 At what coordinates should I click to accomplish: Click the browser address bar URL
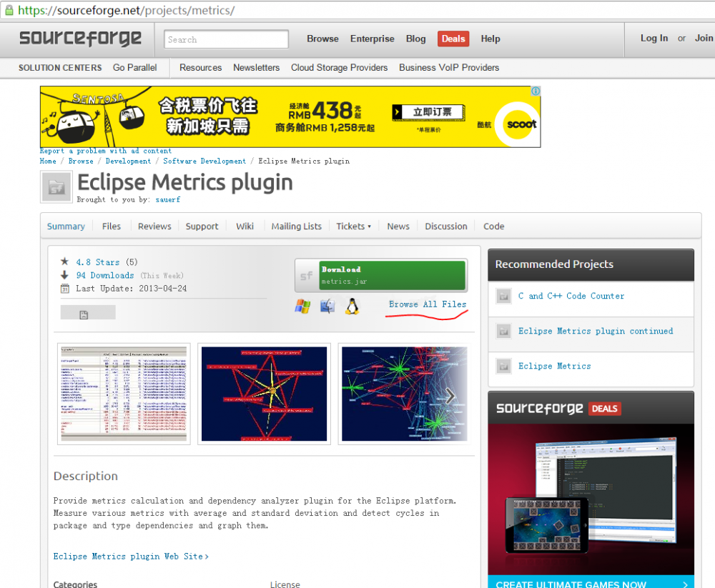(126, 10)
